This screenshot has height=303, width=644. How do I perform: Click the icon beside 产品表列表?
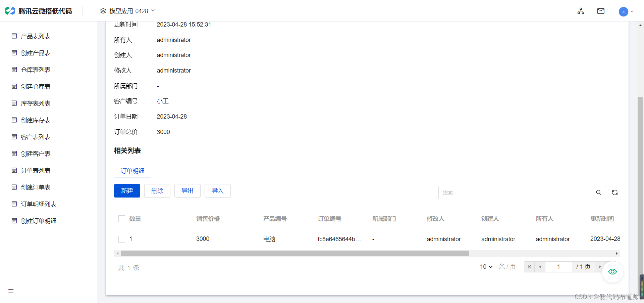(14, 36)
